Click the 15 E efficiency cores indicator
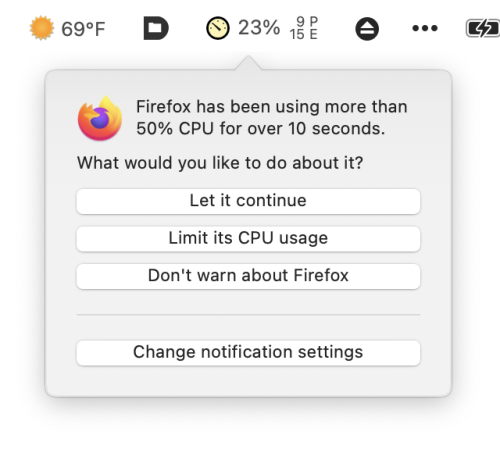The height and width of the screenshot is (453, 500). [x=303, y=34]
